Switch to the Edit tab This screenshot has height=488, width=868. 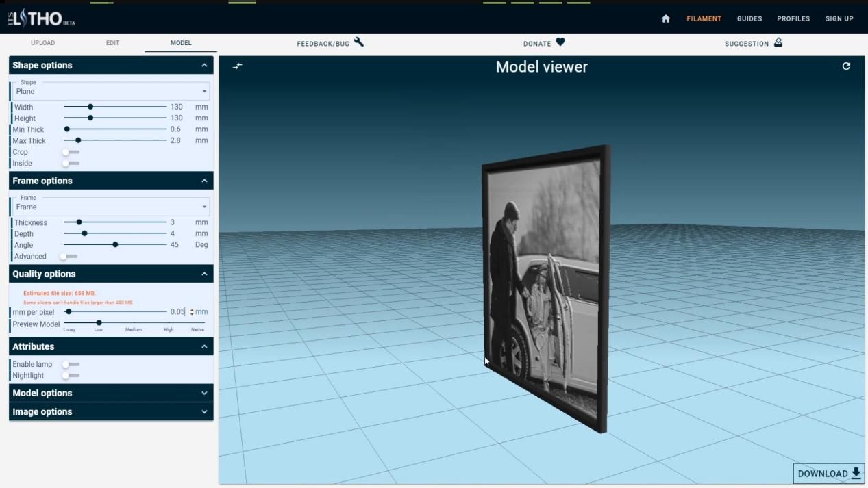[112, 43]
